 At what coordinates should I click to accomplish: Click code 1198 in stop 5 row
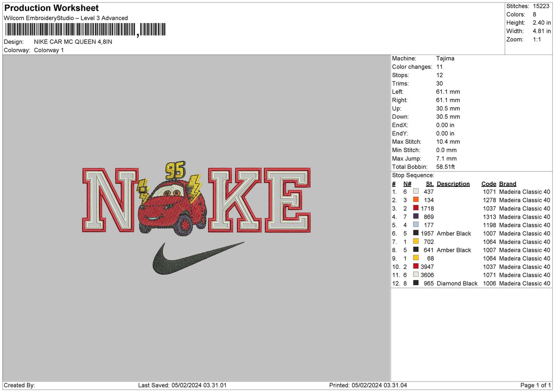(489, 225)
